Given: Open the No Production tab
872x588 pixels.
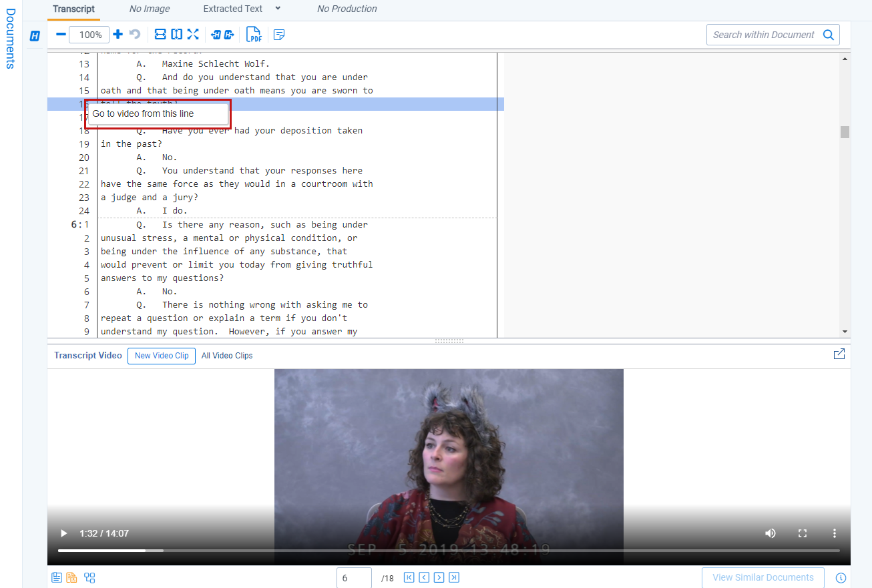Looking at the screenshot, I should [347, 9].
